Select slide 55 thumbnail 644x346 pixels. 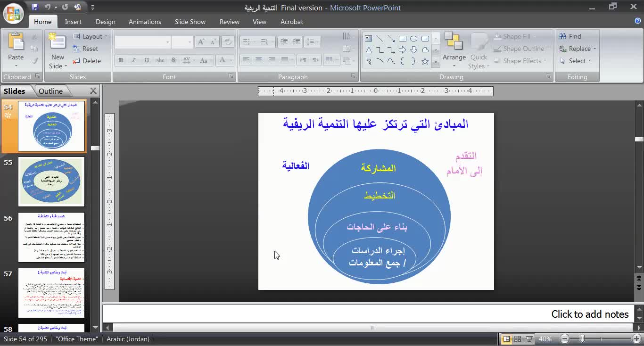[51, 181]
